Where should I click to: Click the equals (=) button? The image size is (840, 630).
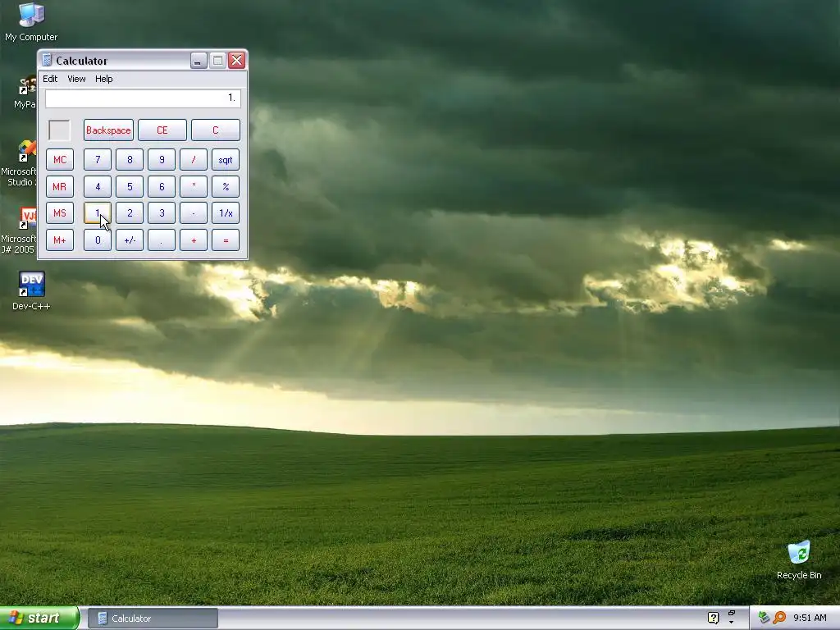(x=226, y=240)
